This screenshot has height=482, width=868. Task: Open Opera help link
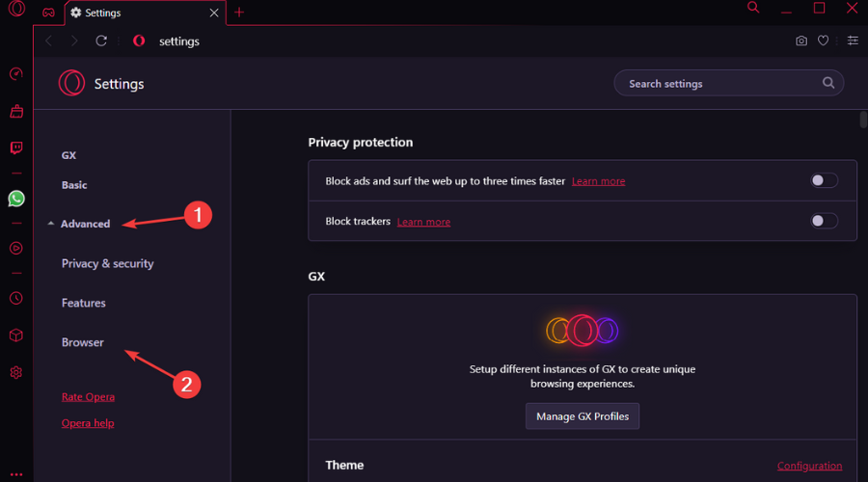pyautogui.click(x=88, y=423)
